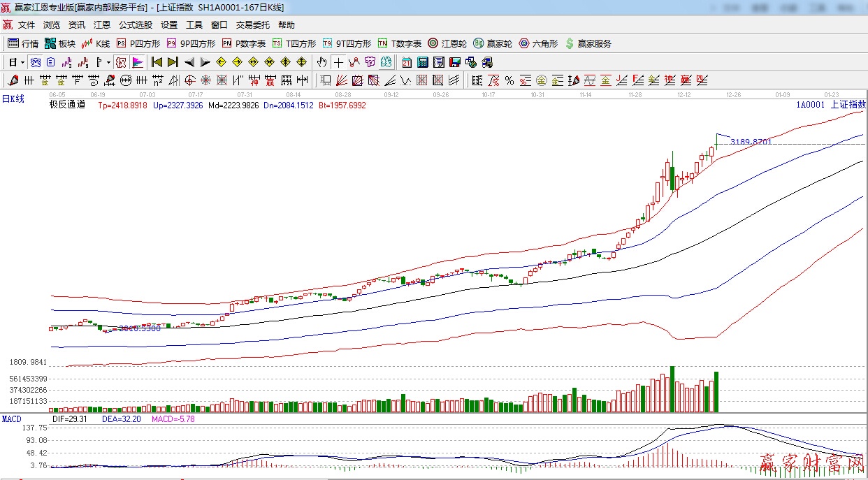Open the calculator icon in toolbar
The height and width of the screenshot is (480, 868).
[x=423, y=62]
